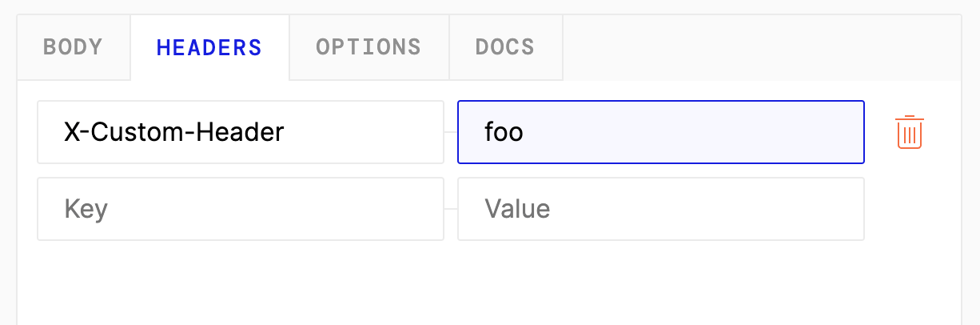Click the blue HEADERS tab label

click(209, 47)
